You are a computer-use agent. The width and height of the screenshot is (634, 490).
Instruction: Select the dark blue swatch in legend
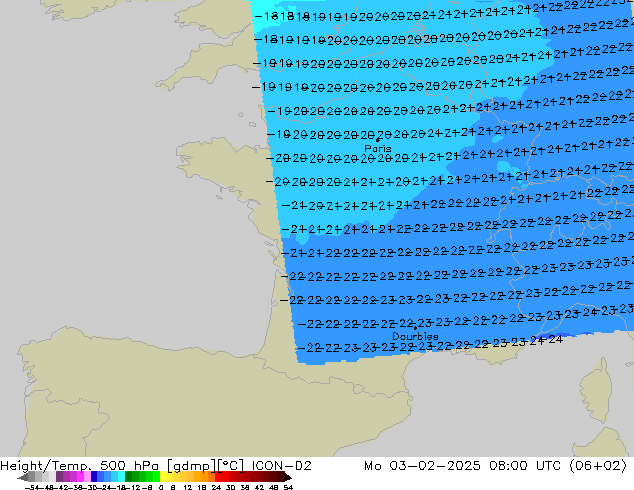[x=94, y=476]
